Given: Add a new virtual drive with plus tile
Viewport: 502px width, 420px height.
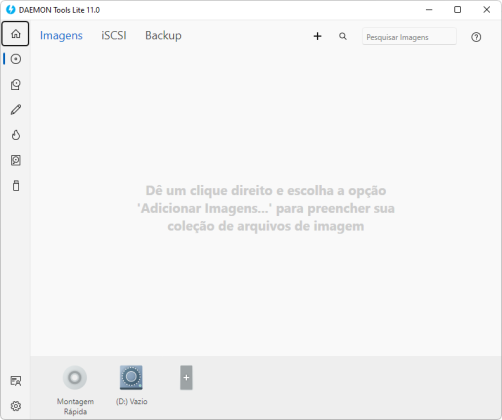Looking at the screenshot, I should point(186,378).
